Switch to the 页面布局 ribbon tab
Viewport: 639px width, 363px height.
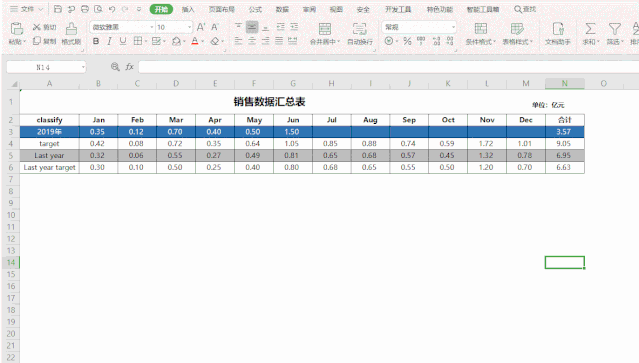point(222,9)
